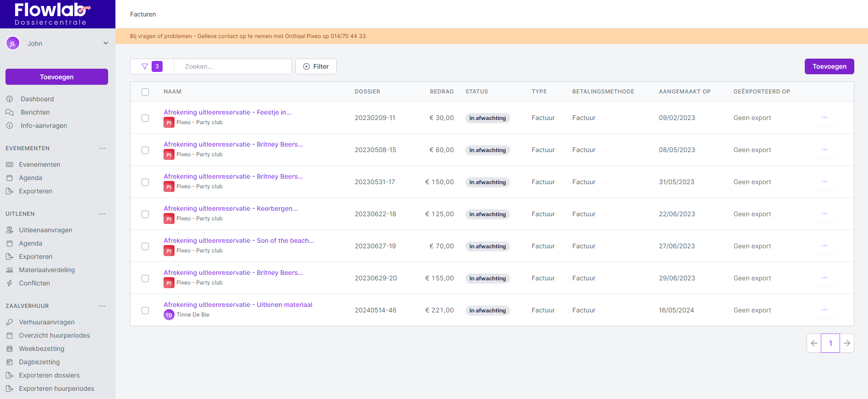Navigate to Info-aanvragen in sidebar

tap(44, 126)
